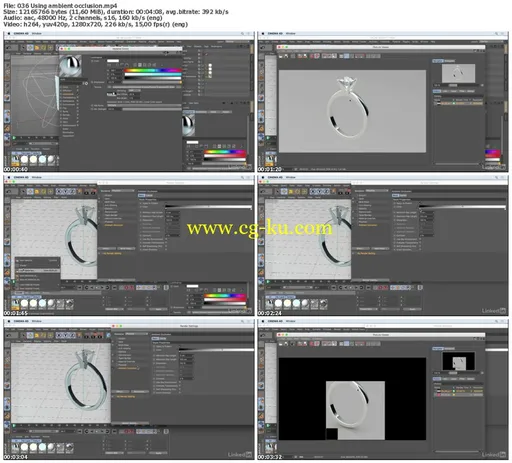Click the first Picture Viewer toolbar icon, 00:01:20 frame
The height and width of the screenshot is (463, 512).
pos(281,56)
